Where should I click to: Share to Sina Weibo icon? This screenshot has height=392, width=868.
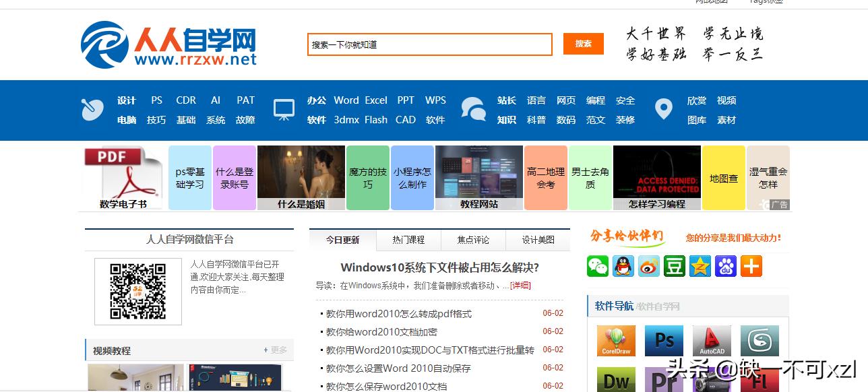point(649,266)
